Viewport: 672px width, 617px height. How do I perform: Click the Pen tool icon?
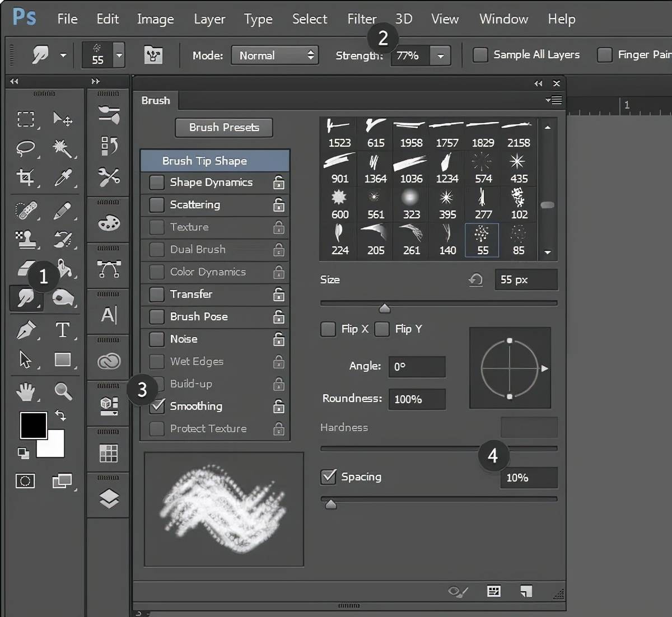pos(26,330)
